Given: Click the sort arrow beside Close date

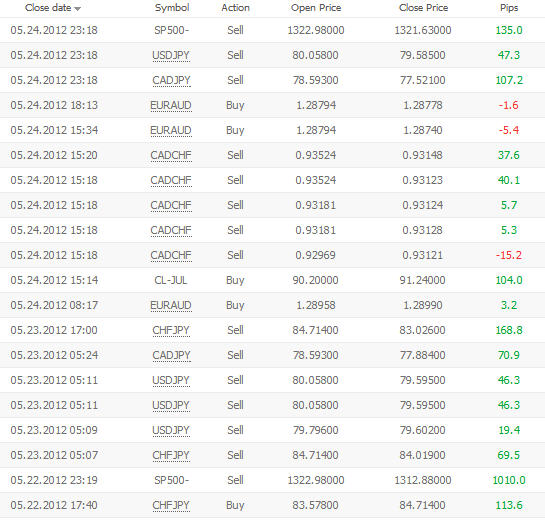Looking at the screenshot, I should (78, 9).
